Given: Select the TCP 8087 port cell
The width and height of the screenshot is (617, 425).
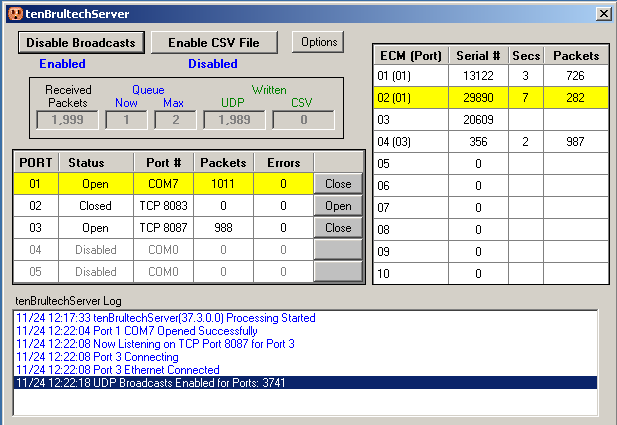Looking at the screenshot, I should click(163, 228).
